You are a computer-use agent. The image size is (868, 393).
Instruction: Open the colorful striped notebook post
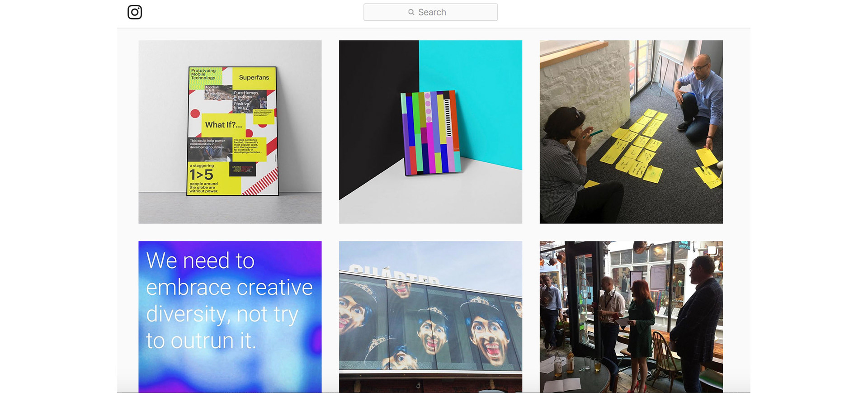point(430,132)
